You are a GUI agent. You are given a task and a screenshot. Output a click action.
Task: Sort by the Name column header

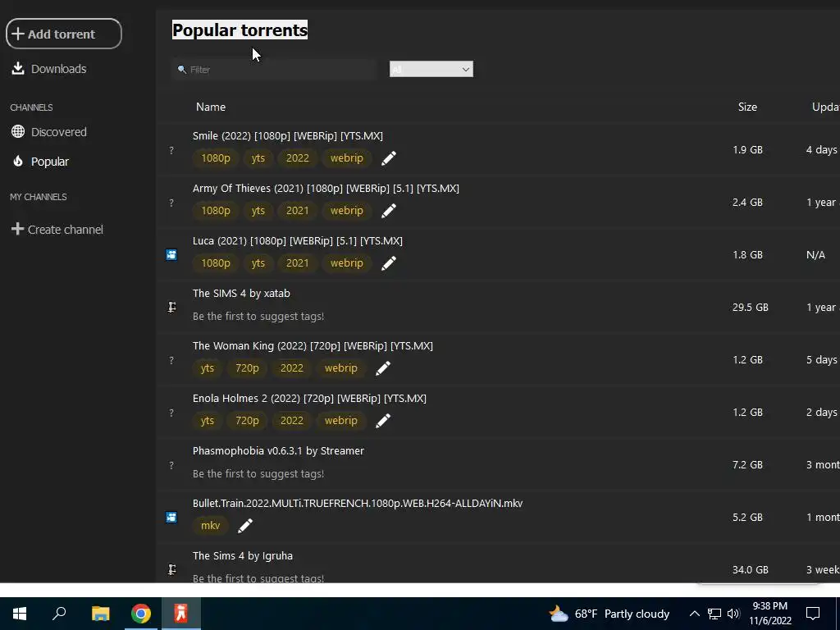click(x=211, y=107)
